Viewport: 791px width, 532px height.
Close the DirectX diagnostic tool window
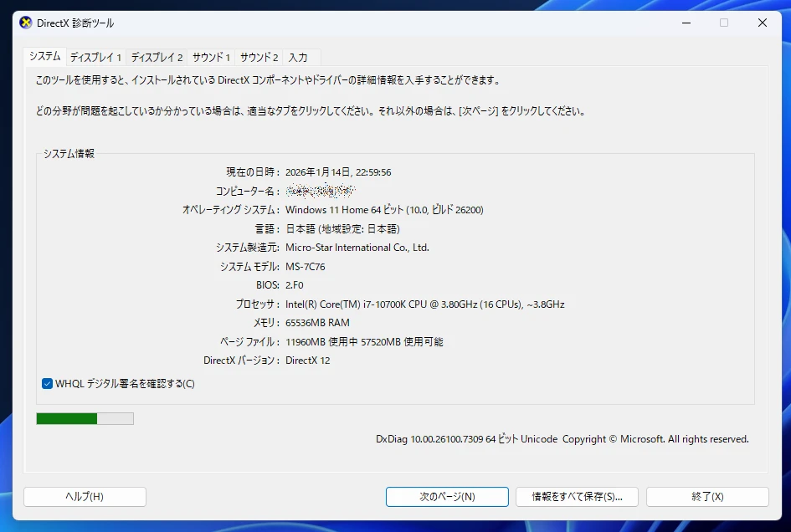762,23
